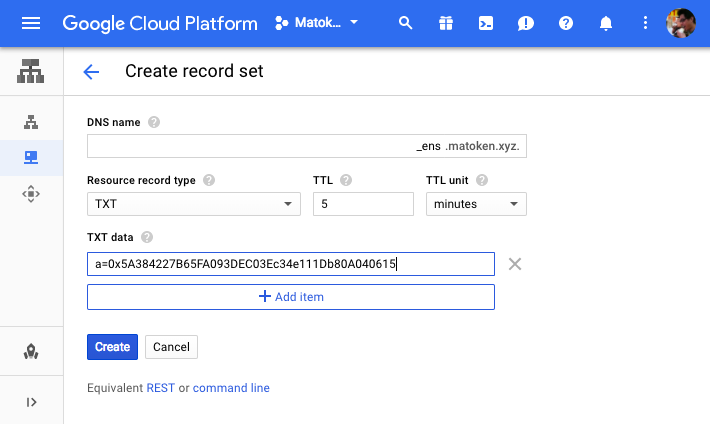The height and width of the screenshot is (424, 710).
Task: Open the hamburger navigation menu
Action: (x=31, y=23)
